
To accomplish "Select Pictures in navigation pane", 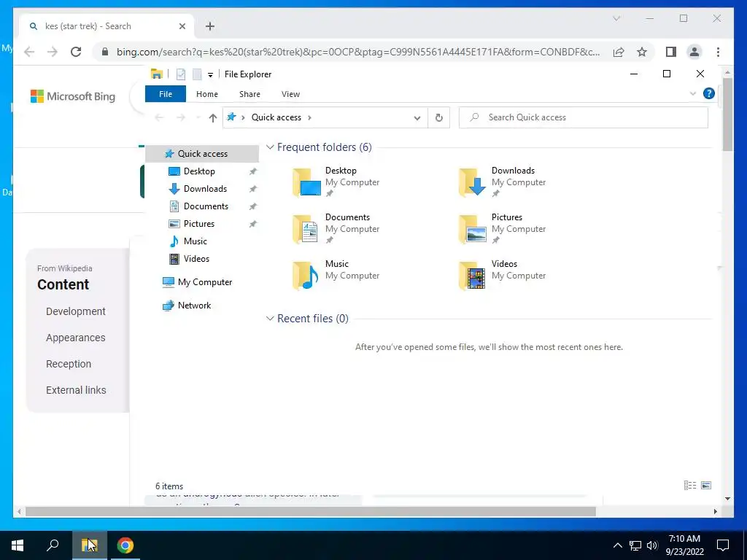I will (x=199, y=224).
